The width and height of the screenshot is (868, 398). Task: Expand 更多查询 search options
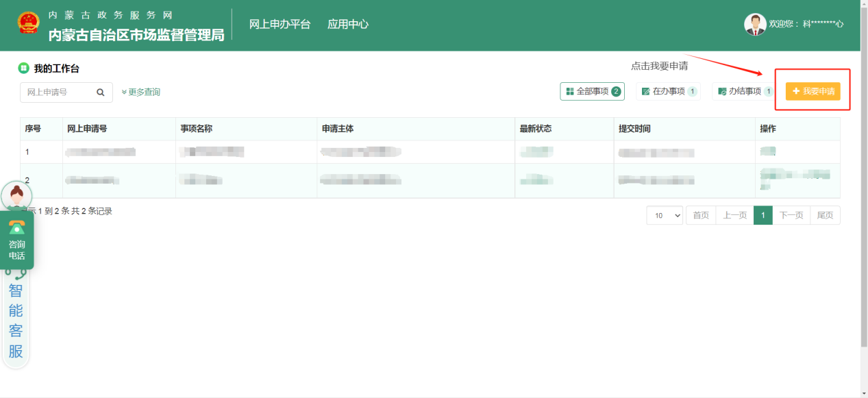pyautogui.click(x=141, y=92)
